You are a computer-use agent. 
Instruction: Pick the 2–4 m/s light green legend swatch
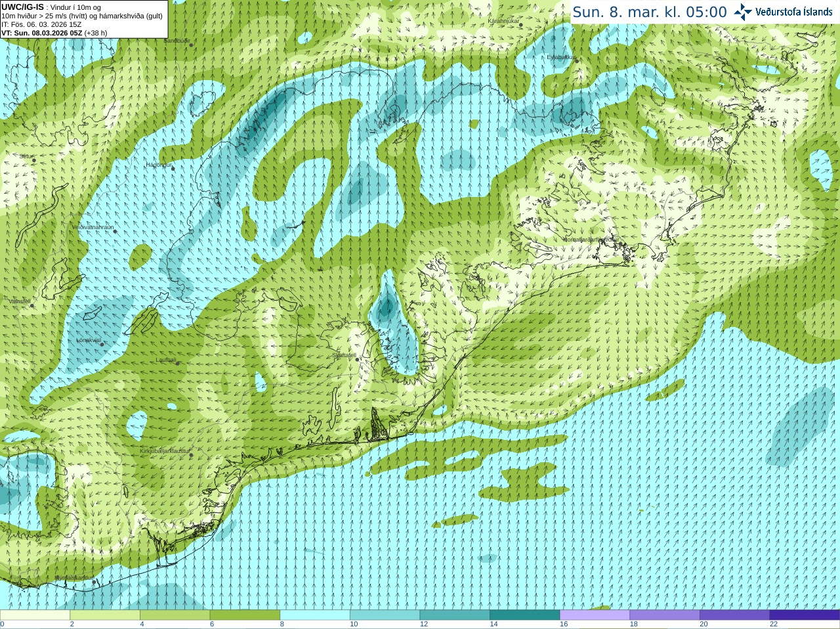[x=105, y=615]
